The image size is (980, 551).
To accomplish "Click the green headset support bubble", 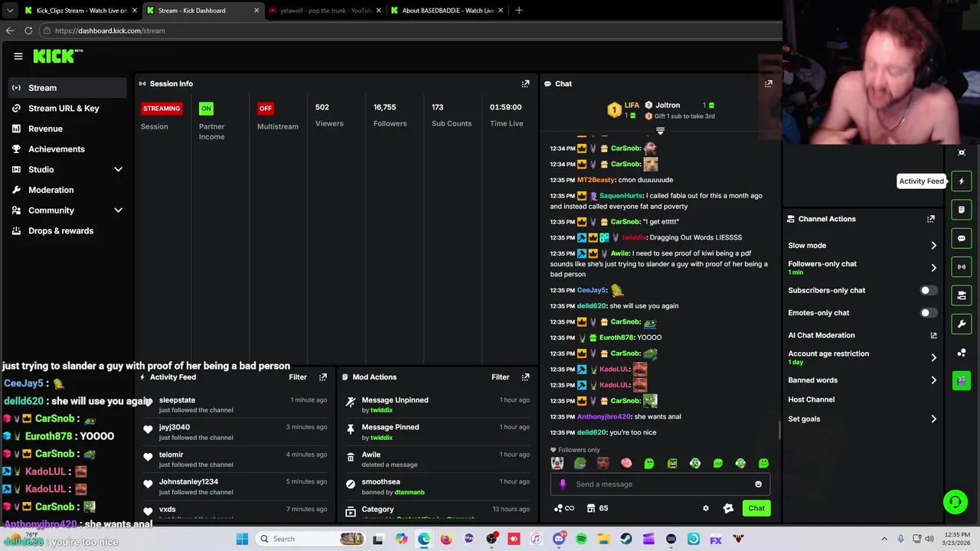I will tap(955, 502).
